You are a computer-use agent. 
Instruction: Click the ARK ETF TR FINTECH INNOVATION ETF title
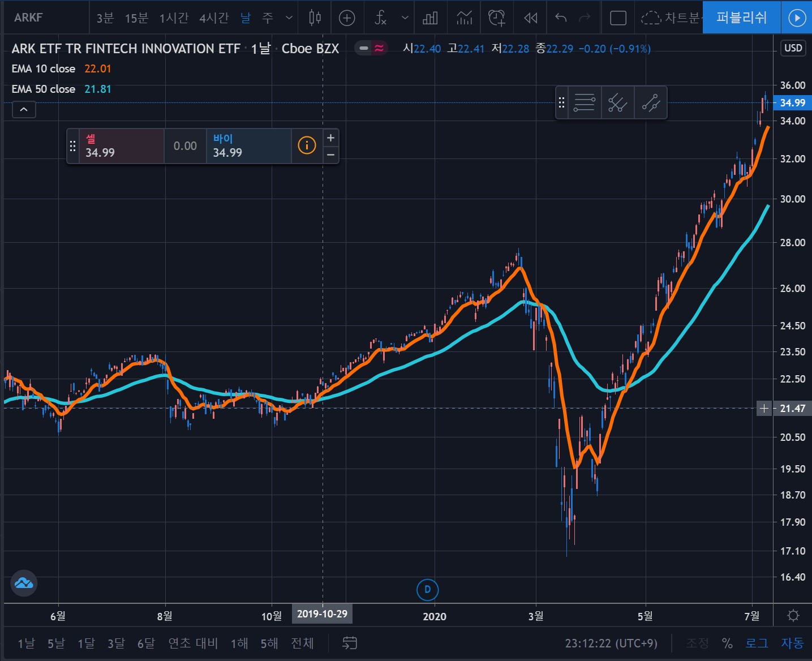pos(126,49)
